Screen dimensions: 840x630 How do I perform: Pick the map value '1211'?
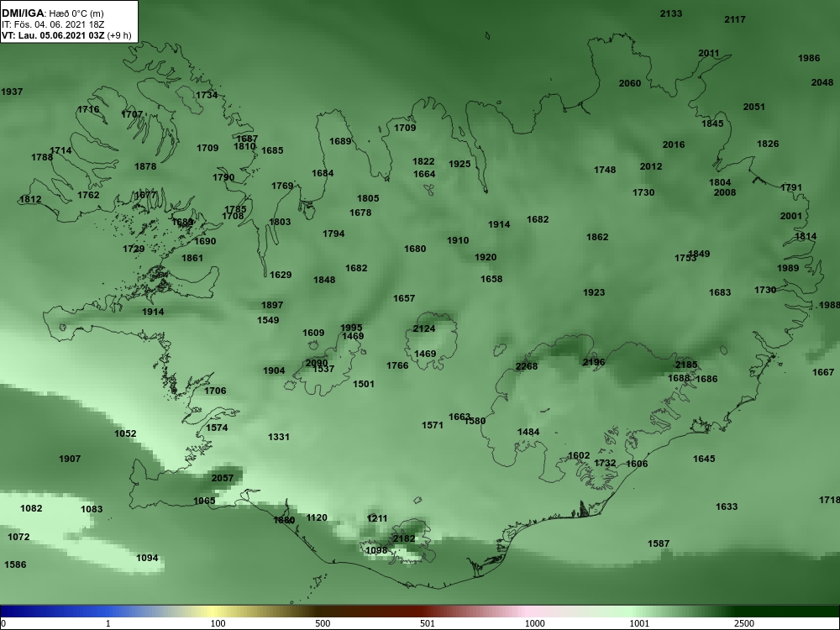[x=376, y=518]
